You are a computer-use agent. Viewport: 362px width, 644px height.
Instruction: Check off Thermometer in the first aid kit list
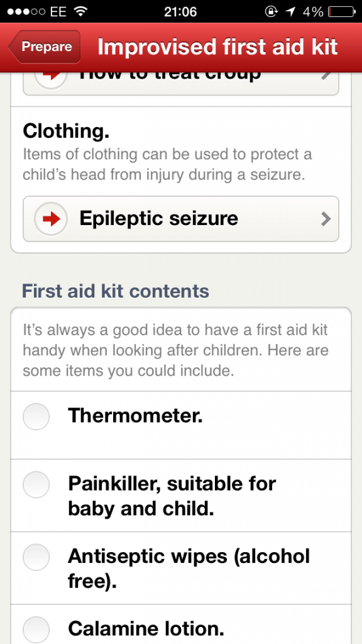click(x=36, y=416)
